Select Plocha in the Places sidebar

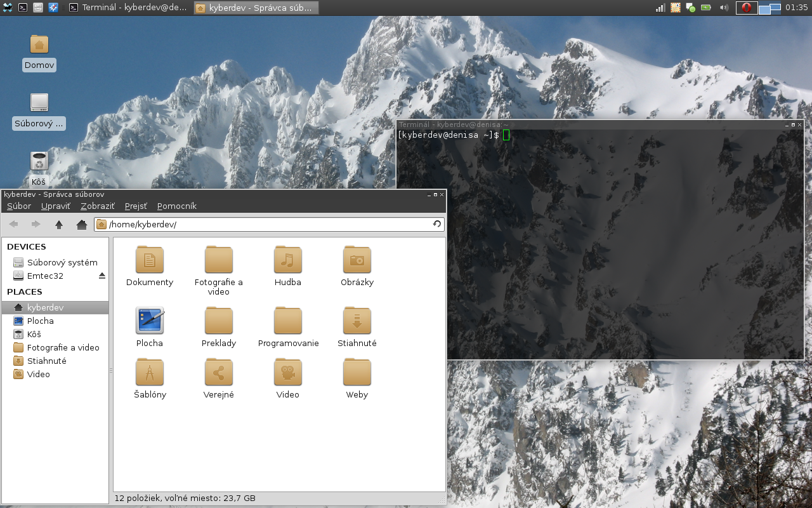40,321
